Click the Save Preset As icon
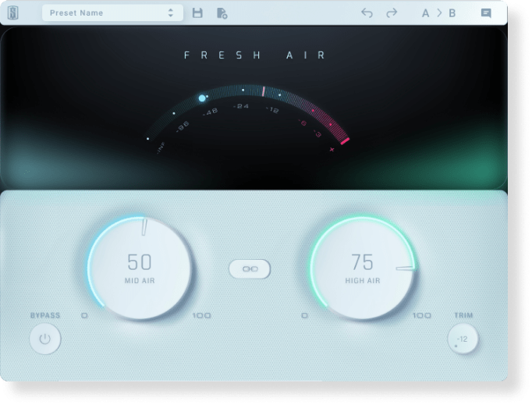Image resolution: width=532 pixels, height=405 pixels. click(x=222, y=12)
